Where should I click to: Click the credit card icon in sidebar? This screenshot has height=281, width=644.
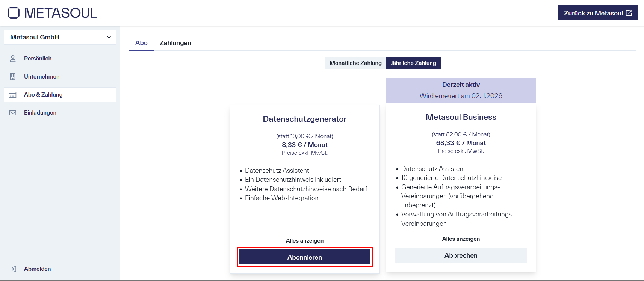[x=12, y=95]
